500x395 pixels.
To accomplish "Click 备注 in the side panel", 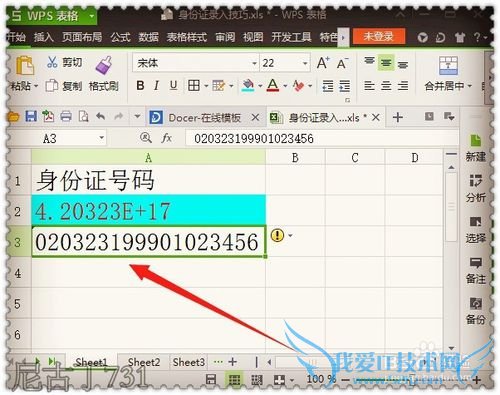I will click(476, 271).
